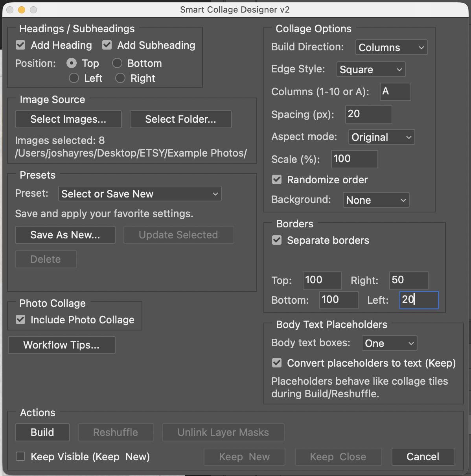The height and width of the screenshot is (476, 471).
Task: Click the Left border input field
Action: click(419, 300)
